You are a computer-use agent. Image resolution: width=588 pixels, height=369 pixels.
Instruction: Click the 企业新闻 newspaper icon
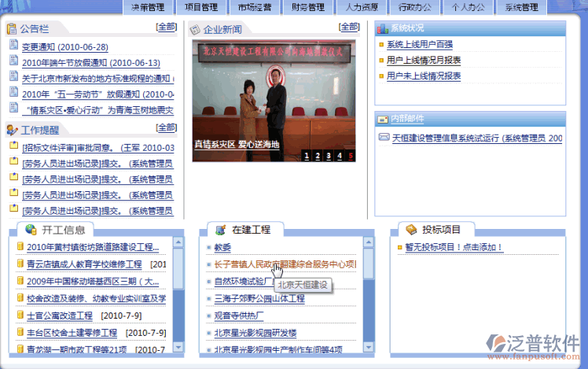tap(195, 30)
